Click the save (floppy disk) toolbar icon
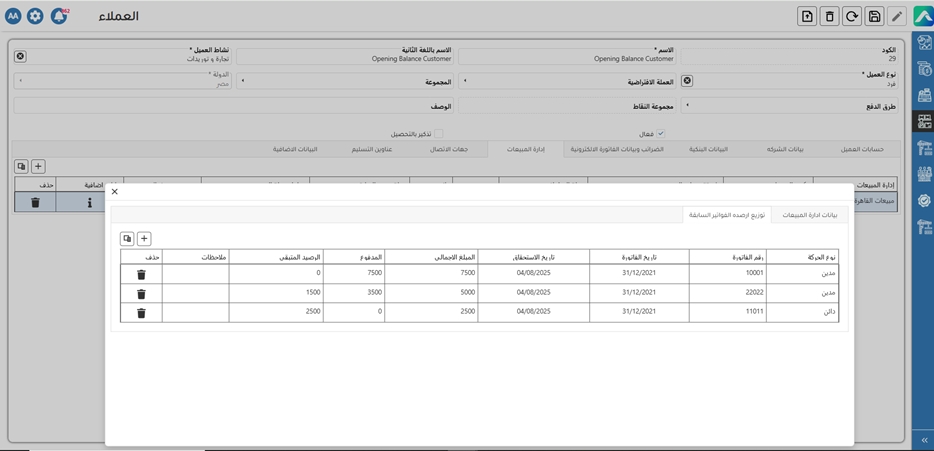Image resolution: width=934 pixels, height=451 pixels. [x=874, y=16]
